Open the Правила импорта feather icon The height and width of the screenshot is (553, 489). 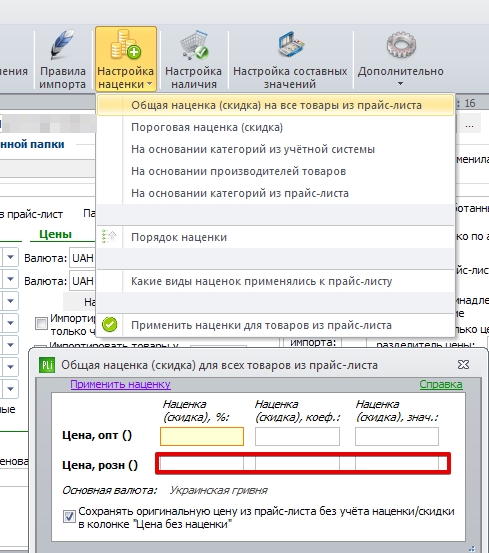pyautogui.click(x=62, y=45)
